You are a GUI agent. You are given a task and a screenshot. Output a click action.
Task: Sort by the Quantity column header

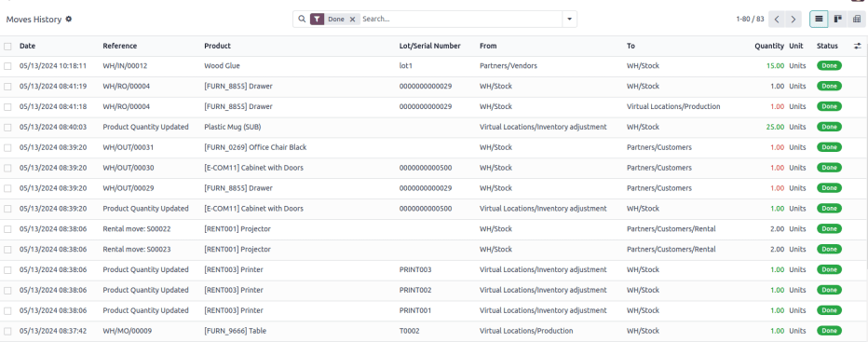click(769, 46)
